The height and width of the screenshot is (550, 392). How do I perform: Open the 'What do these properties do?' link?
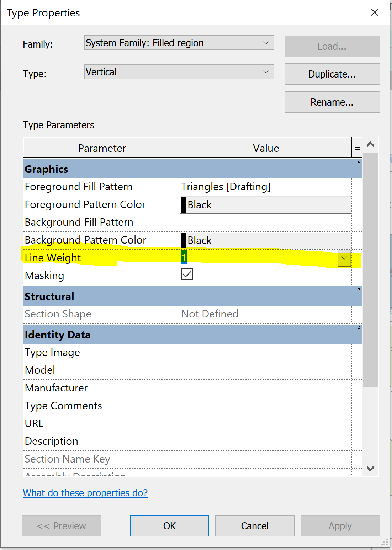[85, 493]
